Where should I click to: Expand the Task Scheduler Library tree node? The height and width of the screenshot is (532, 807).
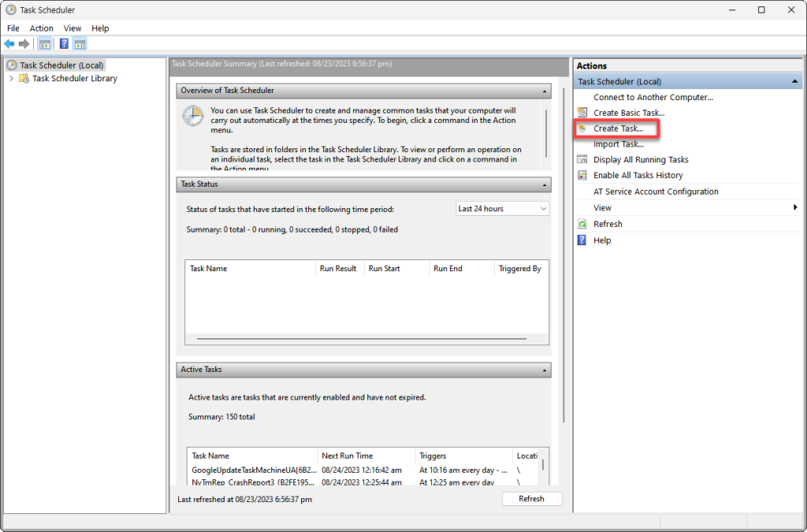point(11,79)
